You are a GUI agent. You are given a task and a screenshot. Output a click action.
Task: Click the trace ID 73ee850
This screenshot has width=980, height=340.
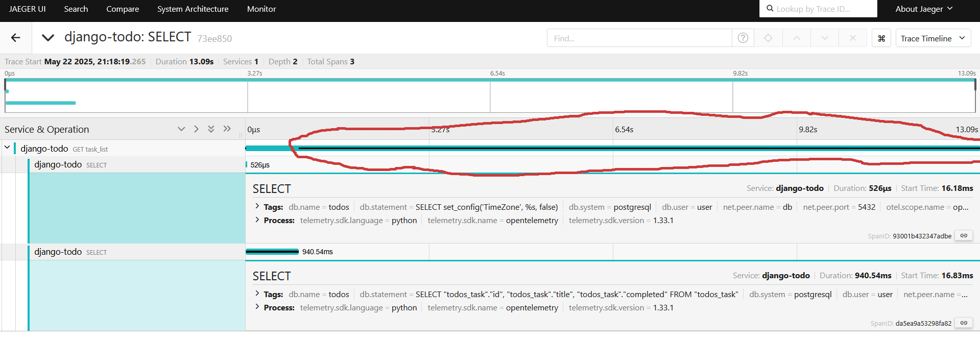point(214,38)
